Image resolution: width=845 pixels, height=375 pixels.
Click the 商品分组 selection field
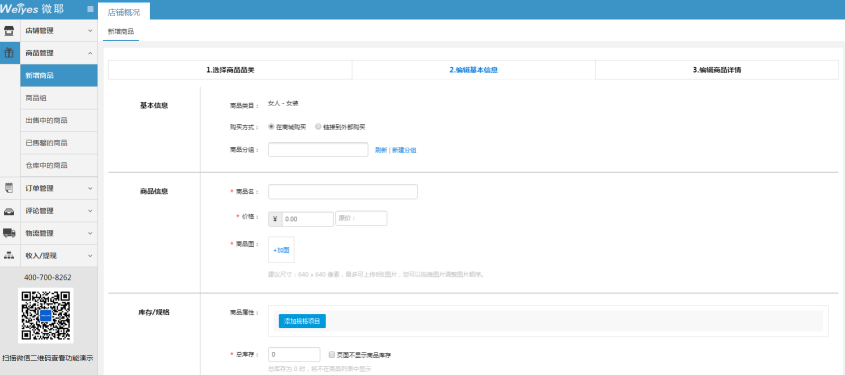pyautogui.click(x=318, y=150)
